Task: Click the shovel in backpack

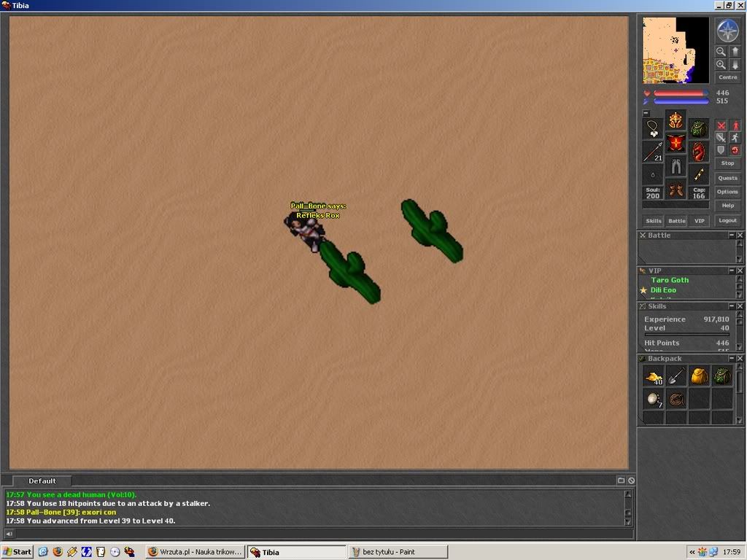Action: 676,377
